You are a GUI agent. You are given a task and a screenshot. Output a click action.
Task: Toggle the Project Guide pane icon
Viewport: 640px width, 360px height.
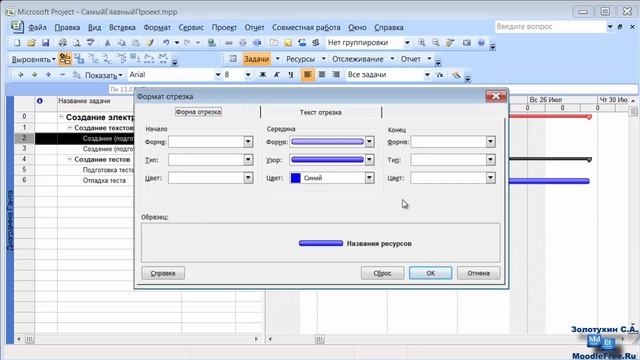(233, 59)
